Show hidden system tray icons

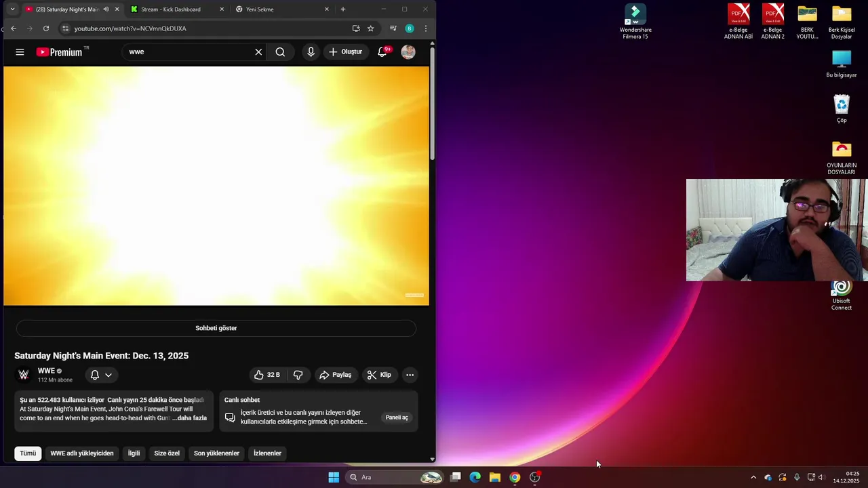pyautogui.click(x=753, y=477)
